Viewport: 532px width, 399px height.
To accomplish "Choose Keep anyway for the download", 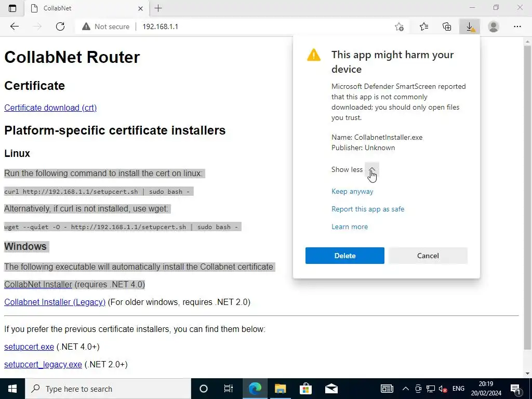I will [352, 191].
